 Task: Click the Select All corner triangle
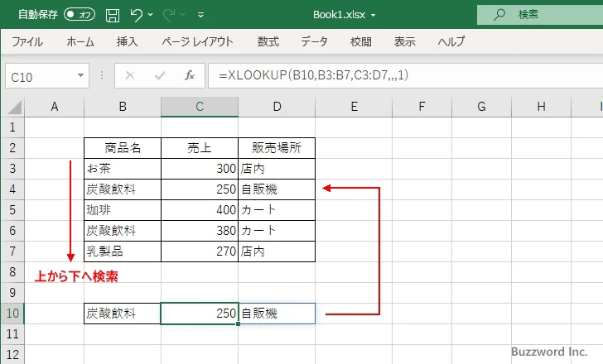pos(15,107)
